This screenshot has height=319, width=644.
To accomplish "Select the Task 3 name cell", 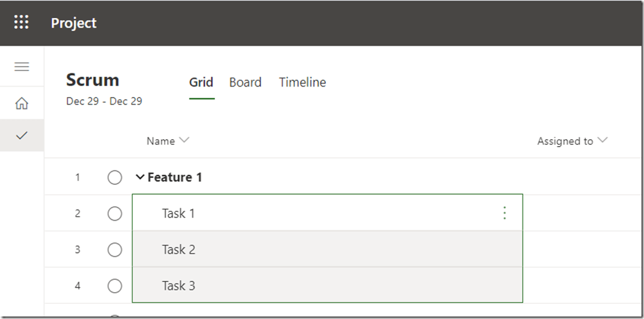I will (x=179, y=286).
